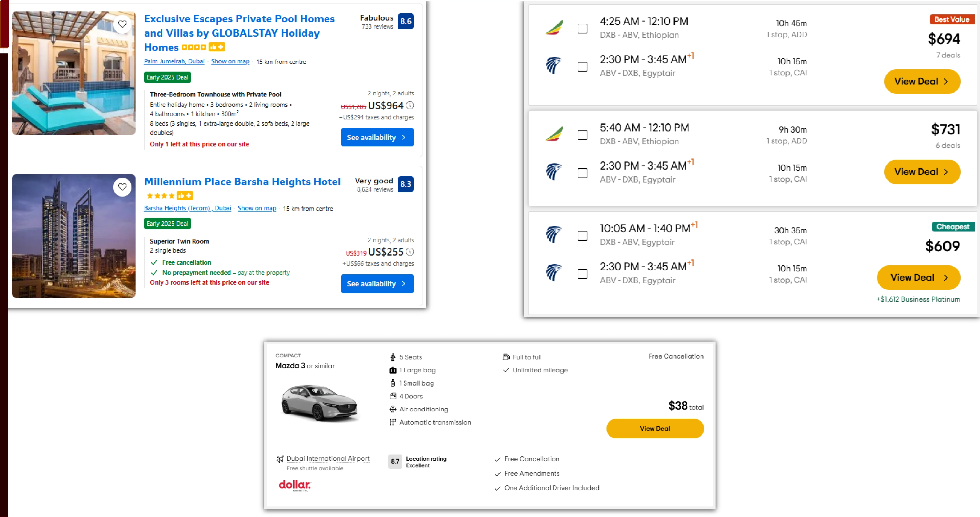This screenshot has height=517, width=980.
Task: Check the 10:05 AM Egyptair outbound flight
Action: 582,236
